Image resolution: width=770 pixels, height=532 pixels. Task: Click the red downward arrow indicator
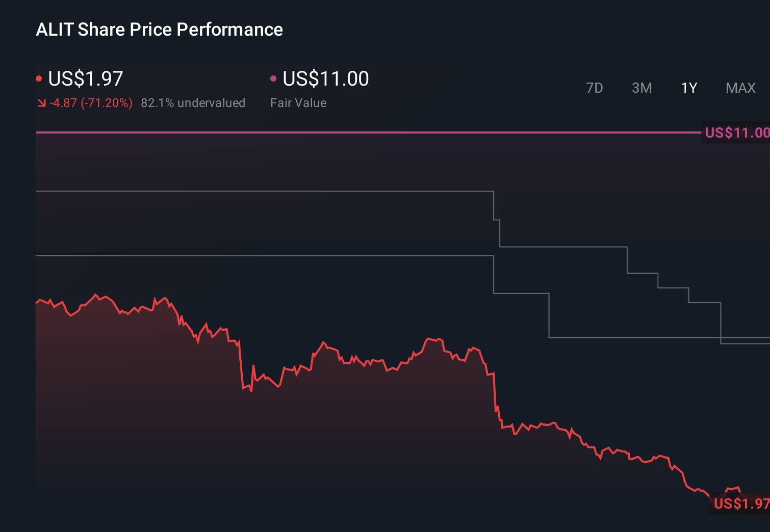pos(41,102)
